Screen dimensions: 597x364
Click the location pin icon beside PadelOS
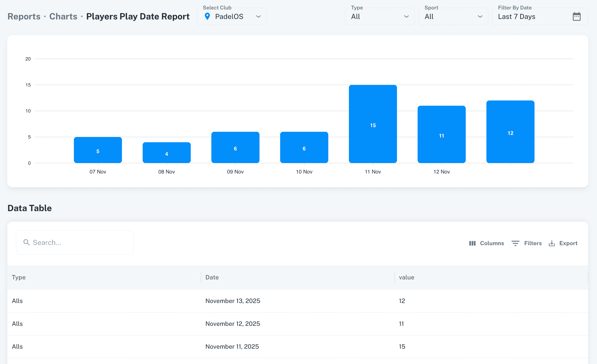tap(207, 17)
